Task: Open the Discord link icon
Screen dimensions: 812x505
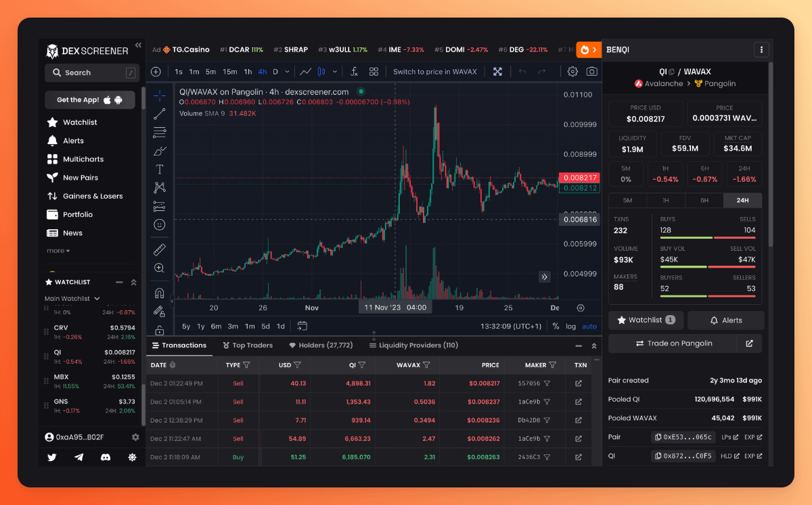Action: 106,457
